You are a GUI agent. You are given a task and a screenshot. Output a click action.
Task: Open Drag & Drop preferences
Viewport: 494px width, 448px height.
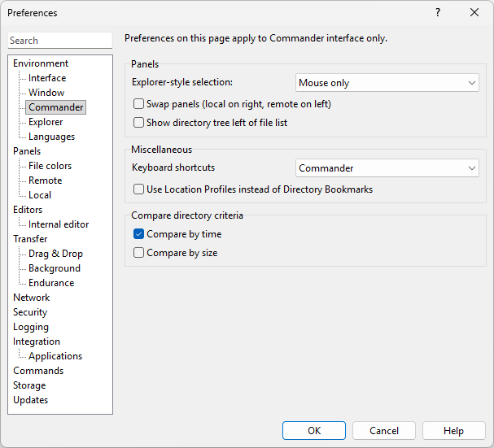coord(55,254)
